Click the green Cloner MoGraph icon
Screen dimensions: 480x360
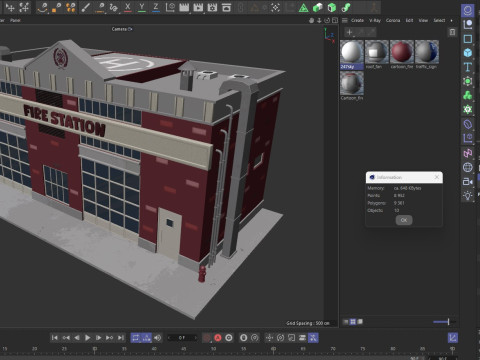point(468,95)
